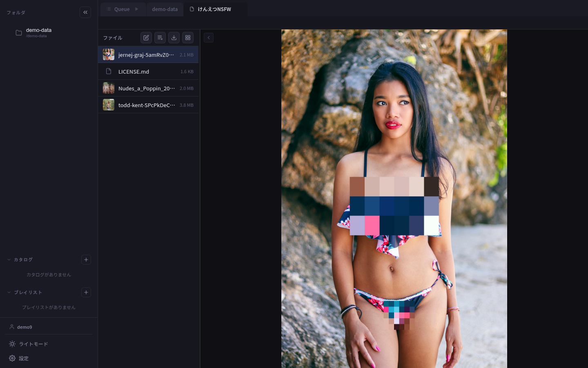
Task: Add a new playlist with plus button
Action: (x=86, y=292)
